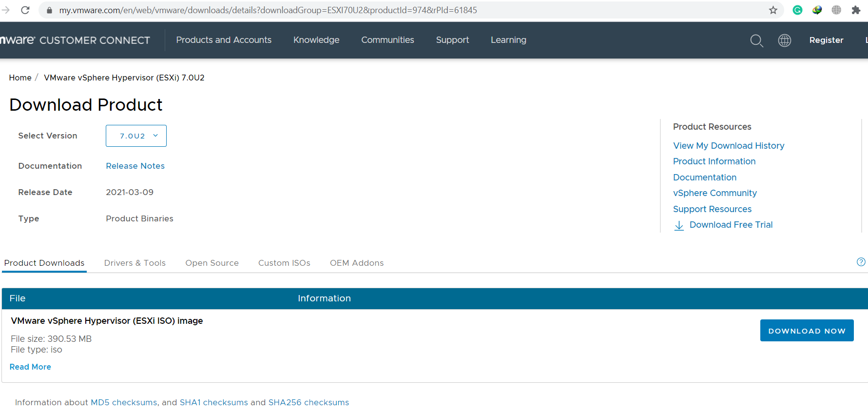Click the help question mark icon
The image size is (868, 414).
click(x=861, y=262)
